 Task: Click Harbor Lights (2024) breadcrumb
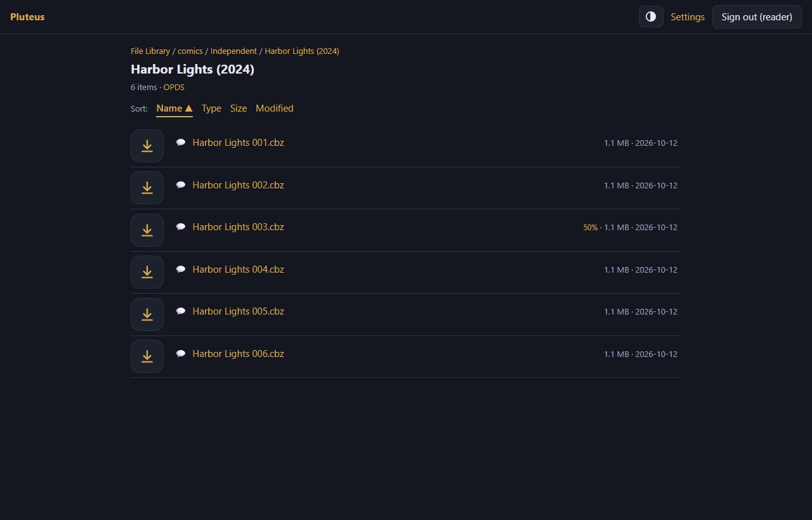tap(302, 51)
